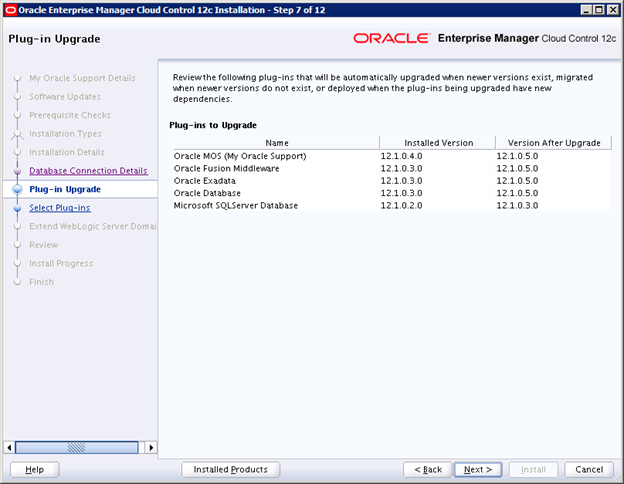624x484 pixels.
Task: Open Installed Products dialog
Action: click(231, 470)
